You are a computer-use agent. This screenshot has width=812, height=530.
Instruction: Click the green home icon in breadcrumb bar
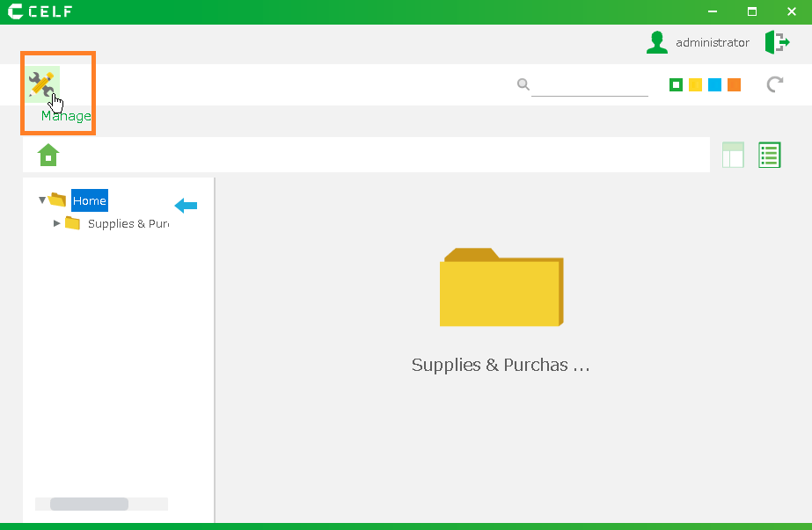[48, 156]
